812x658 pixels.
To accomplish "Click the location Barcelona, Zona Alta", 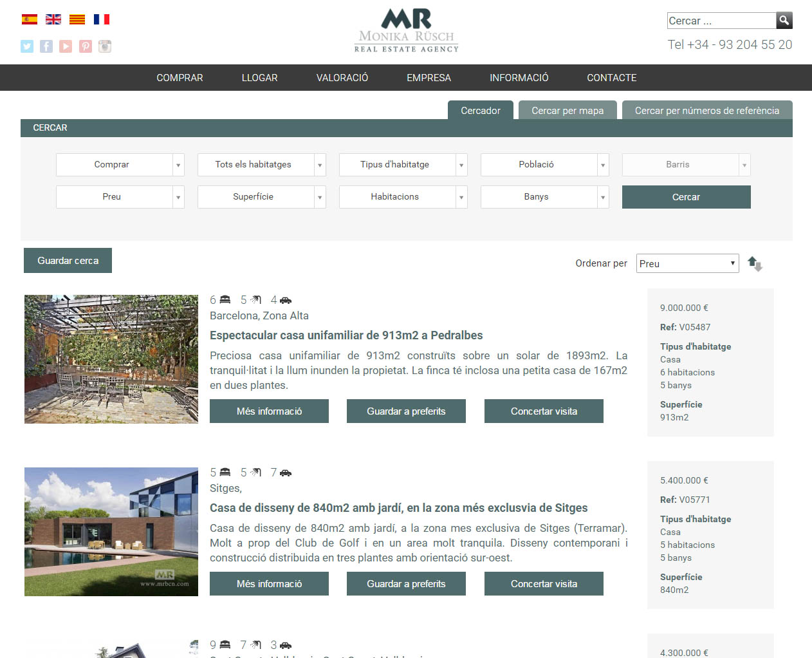I will tap(259, 315).
